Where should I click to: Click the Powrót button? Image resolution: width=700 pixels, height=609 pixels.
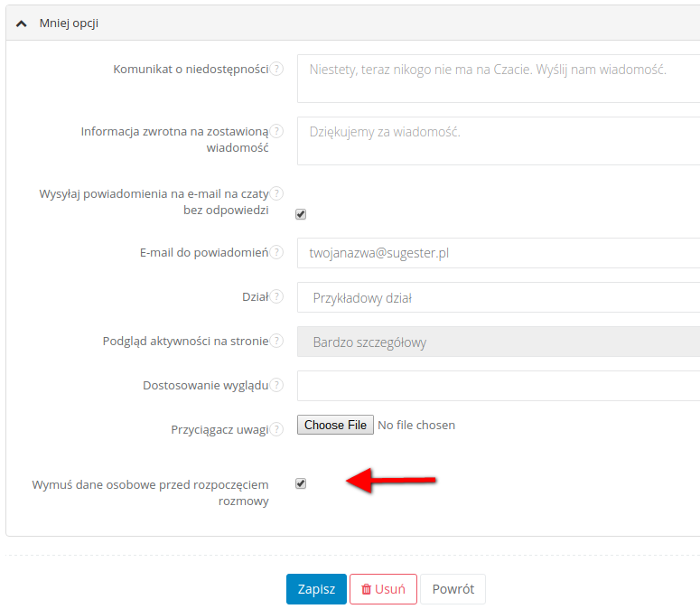(453, 589)
